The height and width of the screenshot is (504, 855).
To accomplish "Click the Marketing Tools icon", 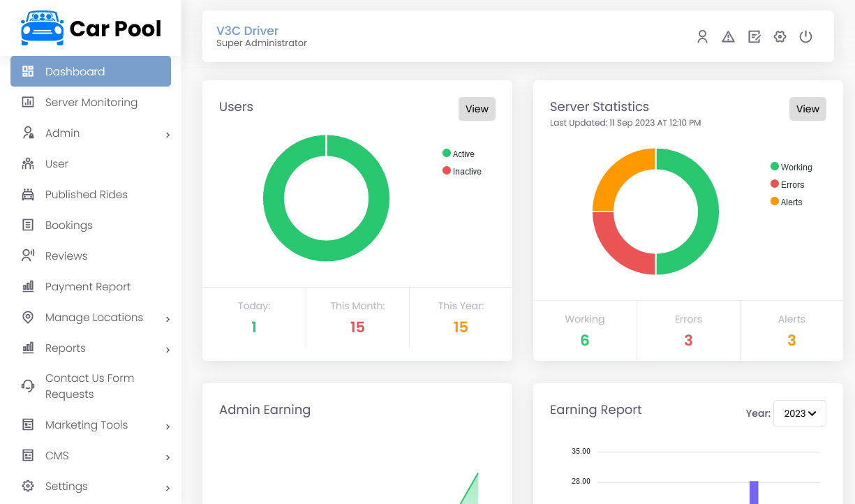I will click(28, 424).
